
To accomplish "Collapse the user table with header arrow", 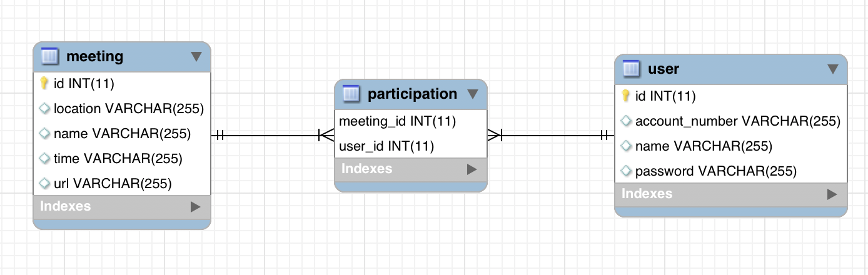I will pos(832,69).
